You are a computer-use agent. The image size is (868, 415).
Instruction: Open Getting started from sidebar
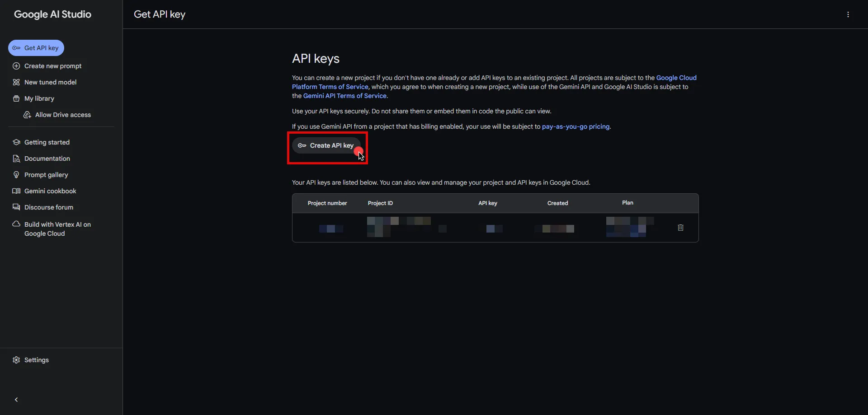pos(47,142)
